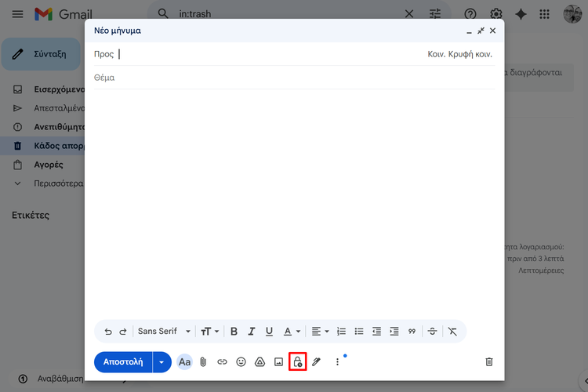Image resolution: width=588 pixels, height=392 pixels.
Task: Click in the message body area
Action: 294,202
